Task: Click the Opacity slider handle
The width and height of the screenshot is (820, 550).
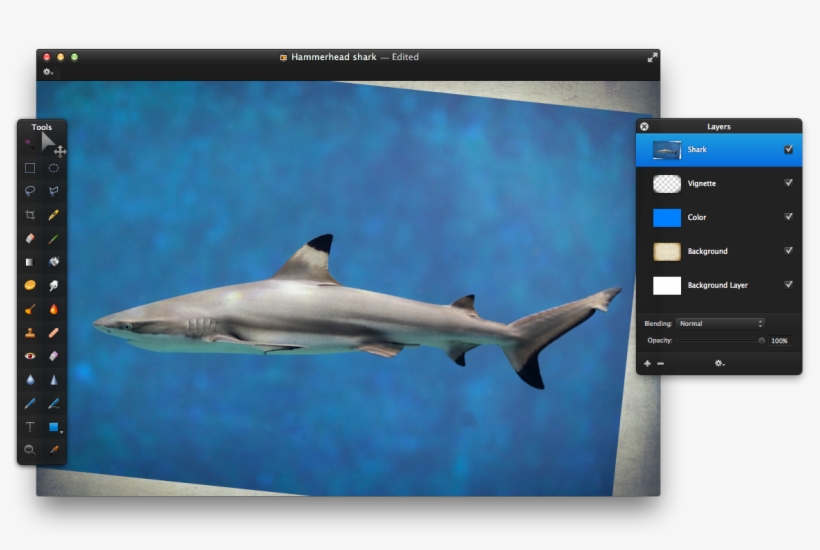Action: point(761,340)
